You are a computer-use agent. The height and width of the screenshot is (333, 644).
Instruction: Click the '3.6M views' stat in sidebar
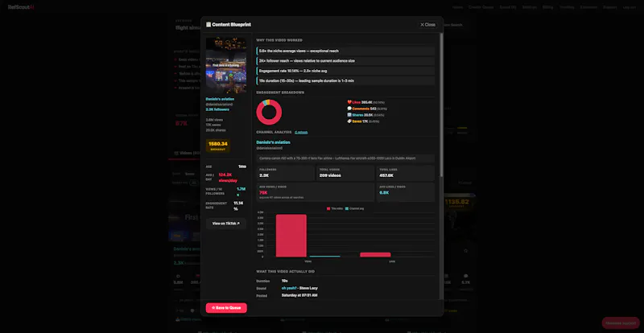214,120
